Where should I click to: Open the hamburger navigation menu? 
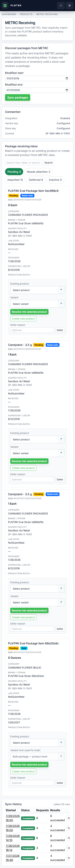click(x=61, y=5)
